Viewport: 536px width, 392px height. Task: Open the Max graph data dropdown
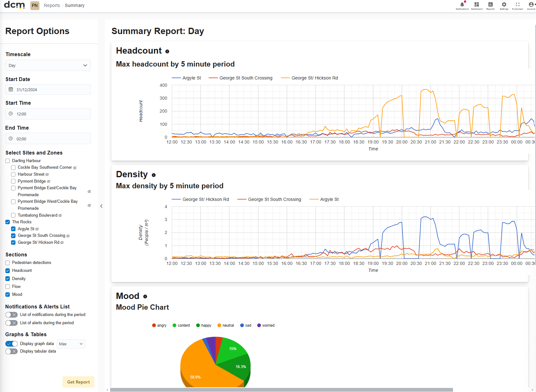[x=71, y=344]
